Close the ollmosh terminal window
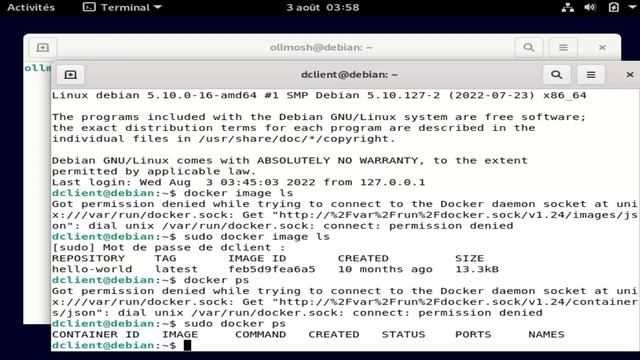The image size is (640, 360). tap(602, 47)
